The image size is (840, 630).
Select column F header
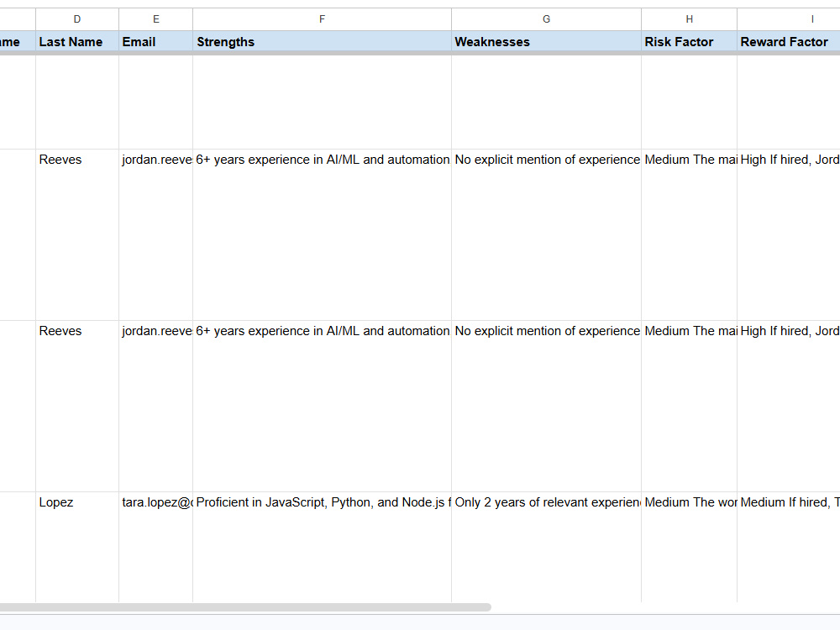click(x=322, y=19)
